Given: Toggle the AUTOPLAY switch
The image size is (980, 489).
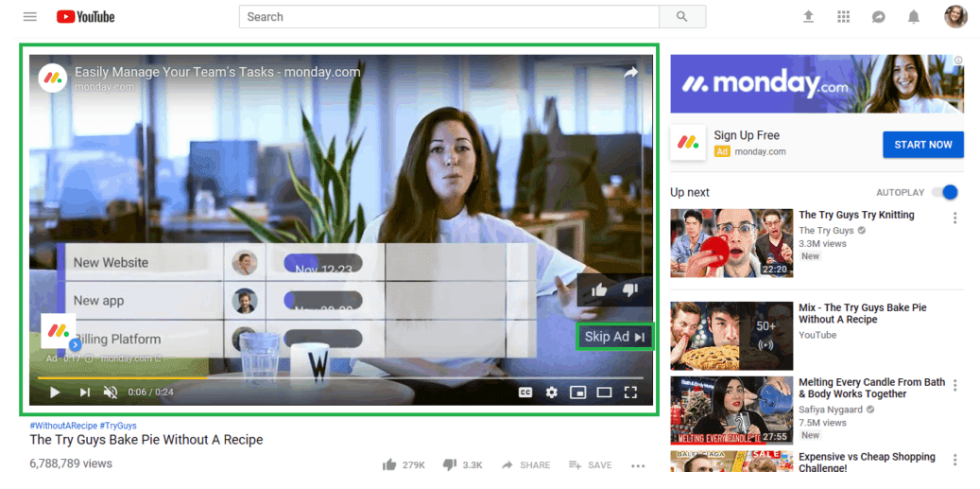Looking at the screenshot, I should click(x=945, y=193).
